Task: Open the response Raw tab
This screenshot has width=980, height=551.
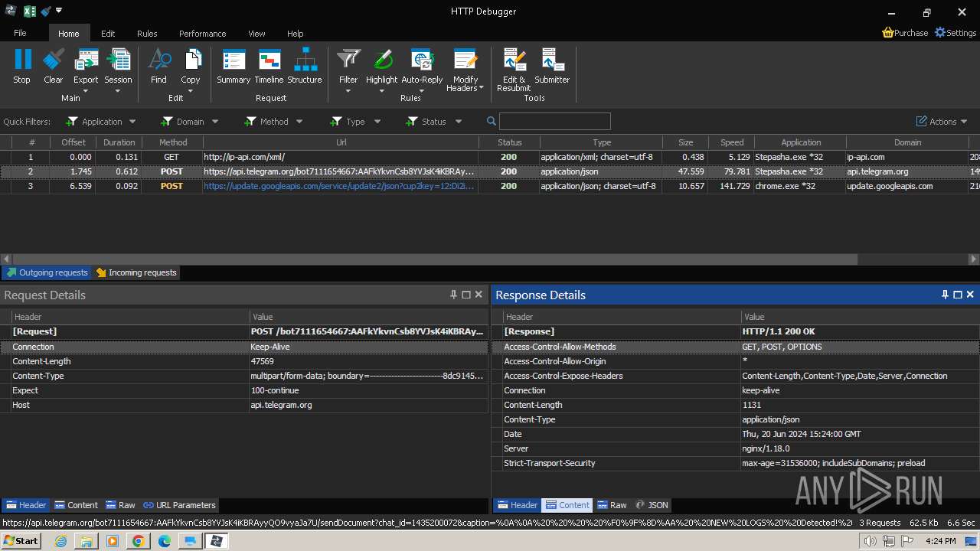Action: tap(612, 505)
